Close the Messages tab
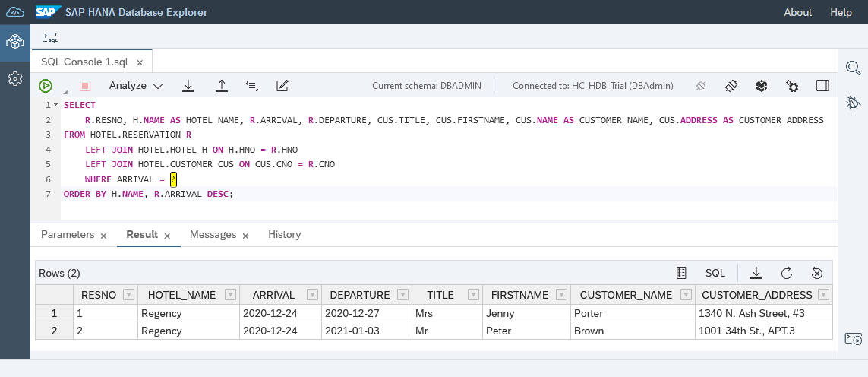 [x=245, y=236]
